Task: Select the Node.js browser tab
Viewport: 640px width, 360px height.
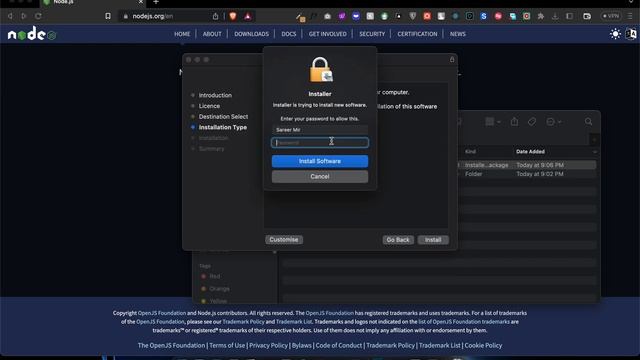Action: [x=93, y=2]
